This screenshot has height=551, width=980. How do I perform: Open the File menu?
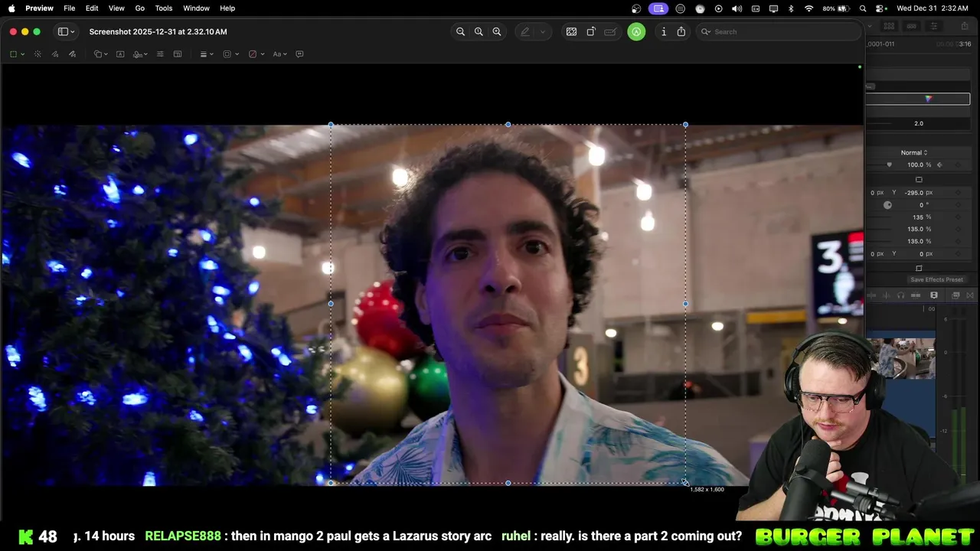point(69,8)
